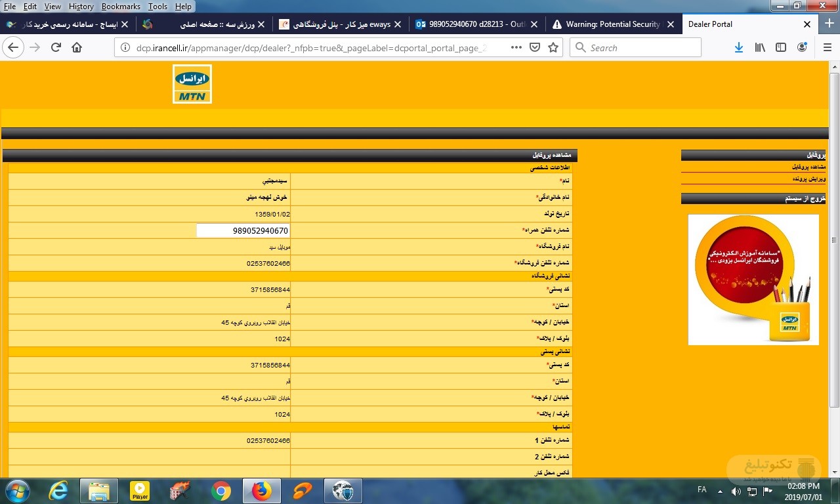Click the Irancell e-learning banner image
Viewport: 840px width, 504px height.
click(x=753, y=280)
